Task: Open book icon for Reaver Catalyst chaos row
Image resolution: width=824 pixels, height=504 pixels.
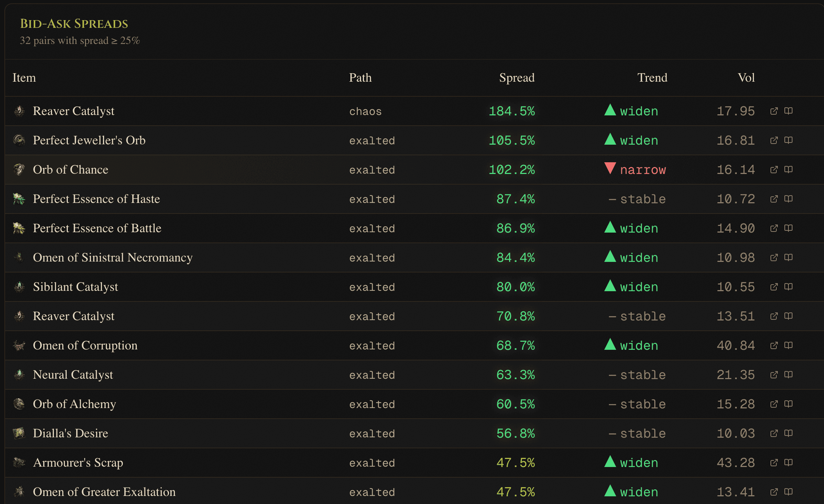Action: point(788,111)
